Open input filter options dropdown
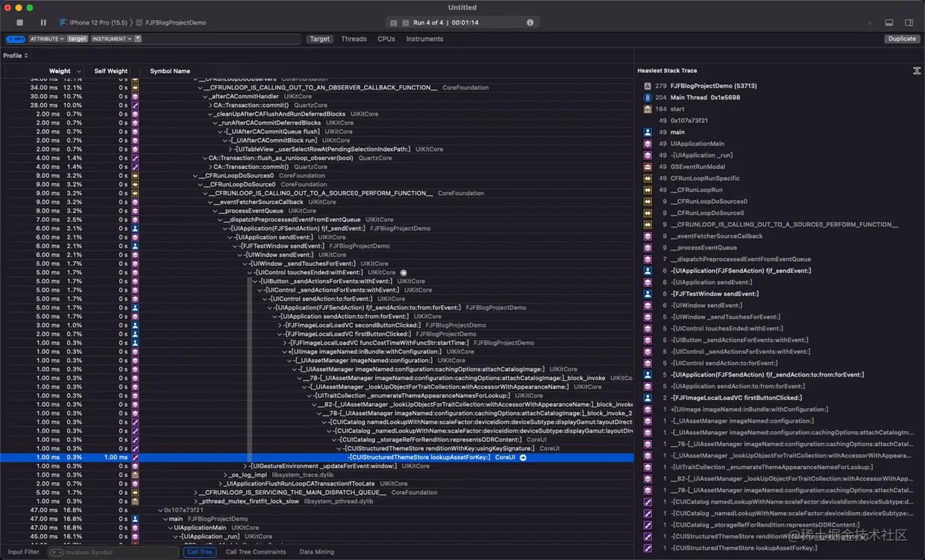The image size is (925, 560). 55,553
